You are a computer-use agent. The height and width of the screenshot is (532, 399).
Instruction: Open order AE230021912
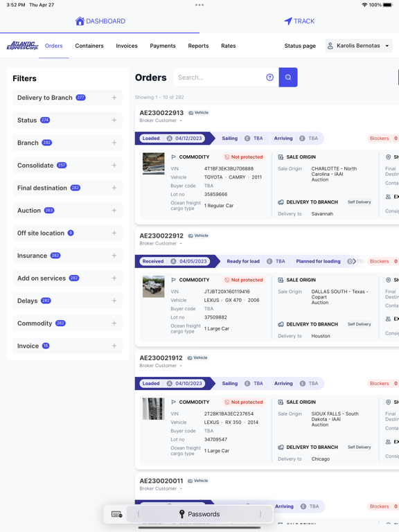tap(161, 358)
